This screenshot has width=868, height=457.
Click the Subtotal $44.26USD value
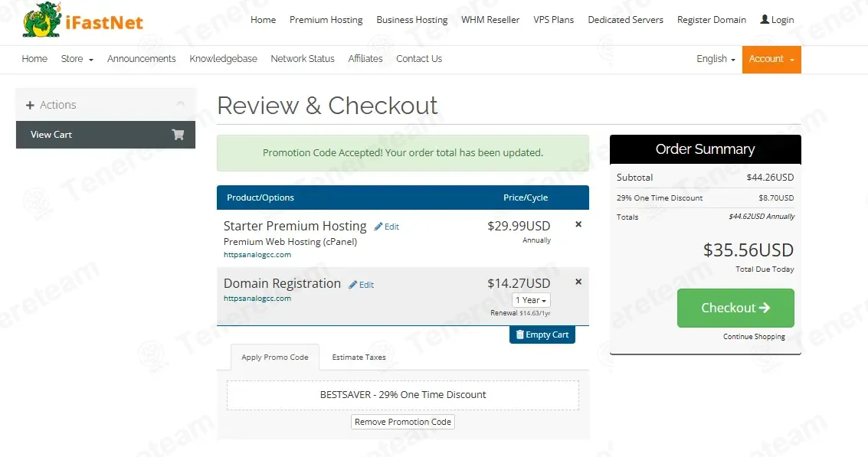(770, 178)
